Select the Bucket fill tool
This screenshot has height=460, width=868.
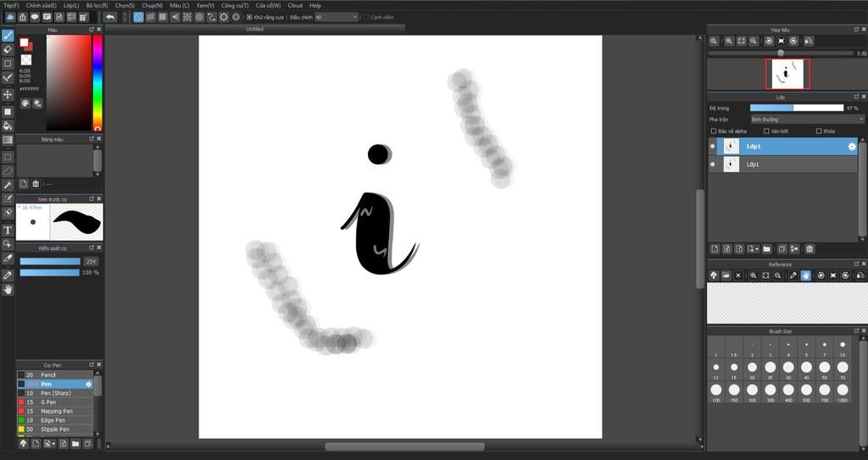[x=8, y=125]
